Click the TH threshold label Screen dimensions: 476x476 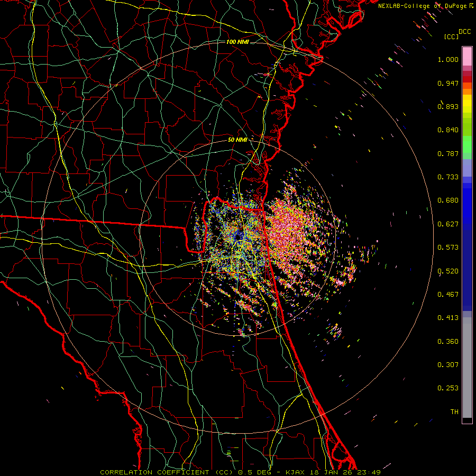coord(454,412)
